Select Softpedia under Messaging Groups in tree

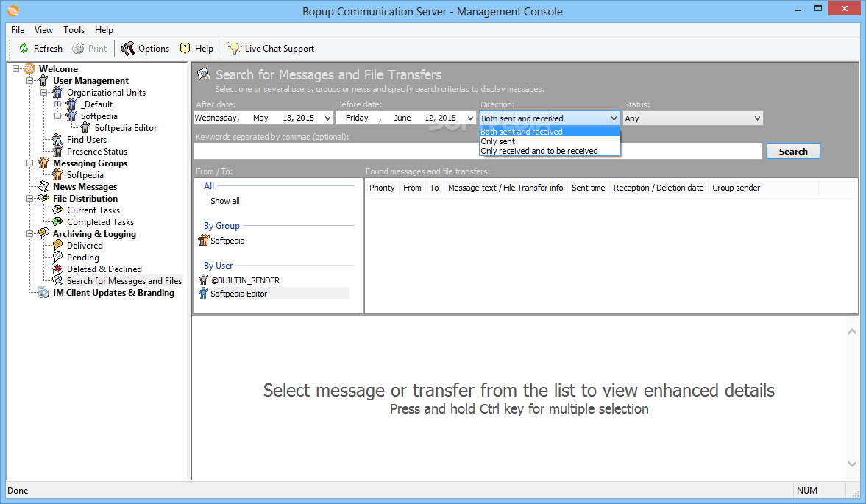(x=85, y=175)
